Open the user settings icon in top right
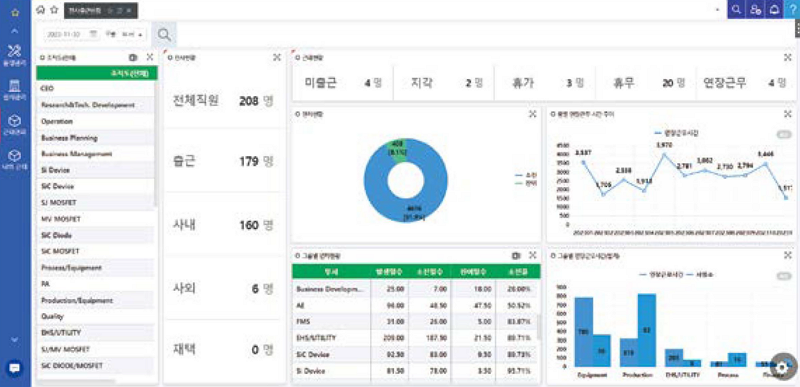Image resolution: width=800 pixels, height=387 pixels. point(756,10)
